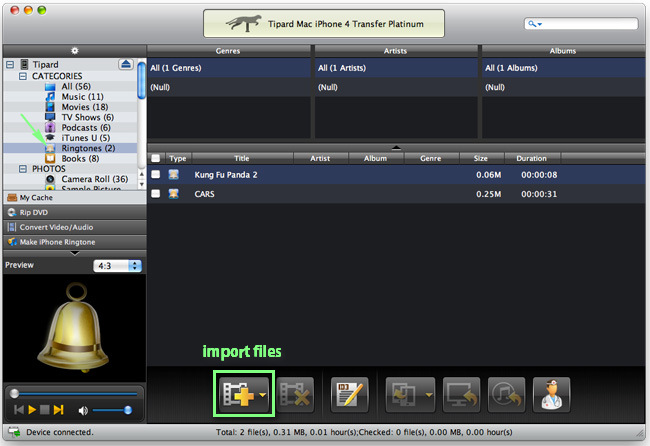This screenshot has height=446, width=650.
Task: Sort by the Type column header
Action: click(x=178, y=158)
